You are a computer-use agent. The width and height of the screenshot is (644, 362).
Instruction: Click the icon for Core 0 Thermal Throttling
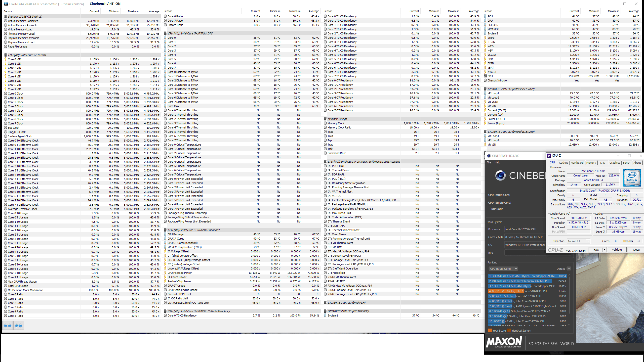point(165,110)
